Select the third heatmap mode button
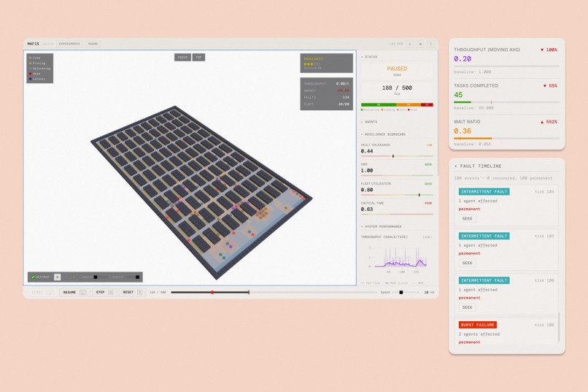Image resolution: width=588 pixels, height=392 pixels. [x=74, y=277]
